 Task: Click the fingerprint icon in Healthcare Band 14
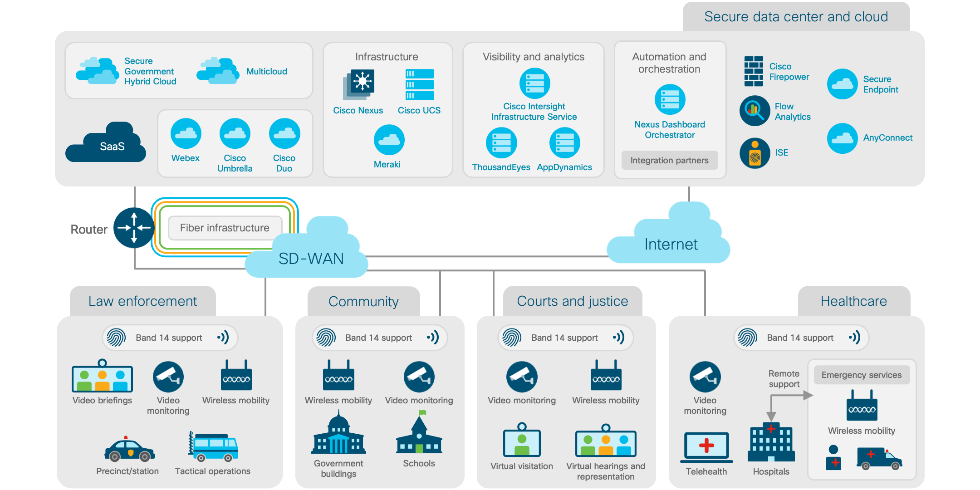[x=748, y=338]
